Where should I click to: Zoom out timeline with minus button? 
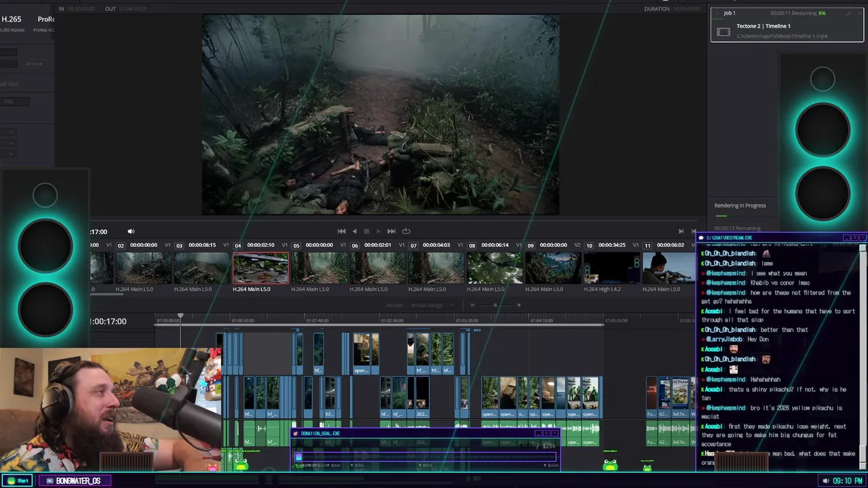472,305
